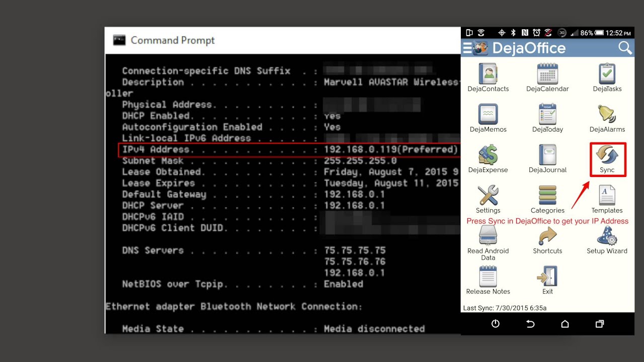644x362 pixels.
Task: Tap the battery indicator in status bar
Action: click(599, 33)
